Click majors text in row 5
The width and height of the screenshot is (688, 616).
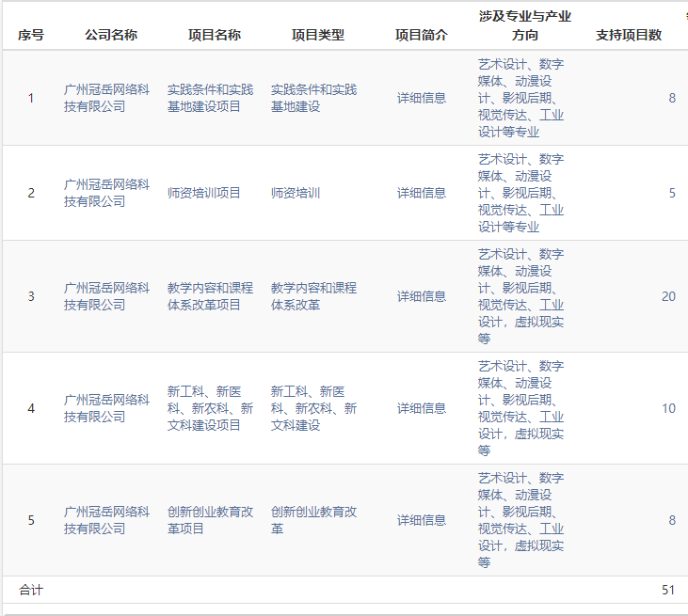coord(520,520)
